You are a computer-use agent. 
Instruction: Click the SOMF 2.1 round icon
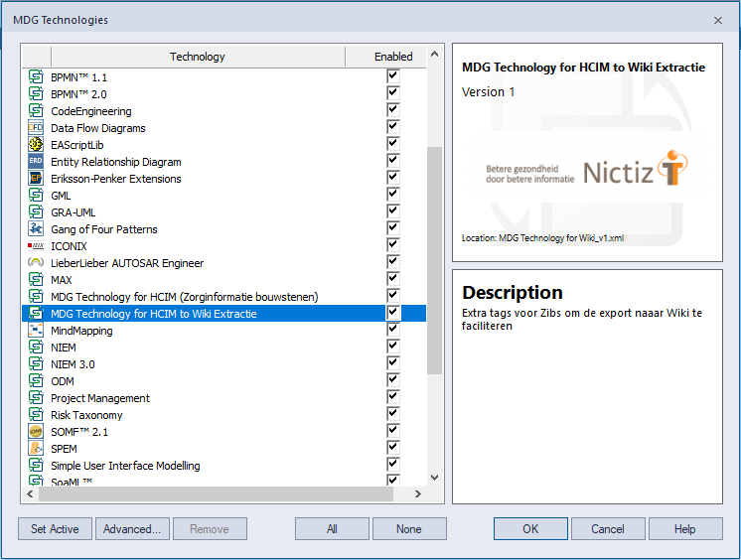click(x=36, y=432)
